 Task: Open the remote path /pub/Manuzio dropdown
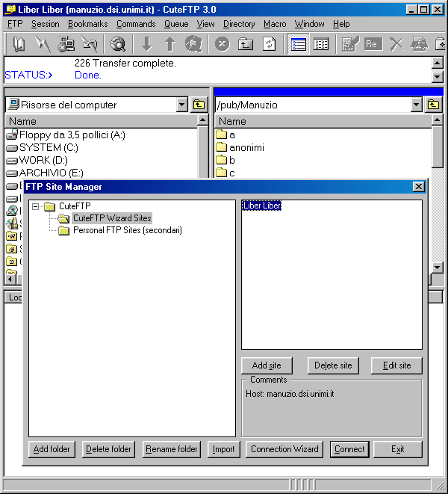[417, 105]
